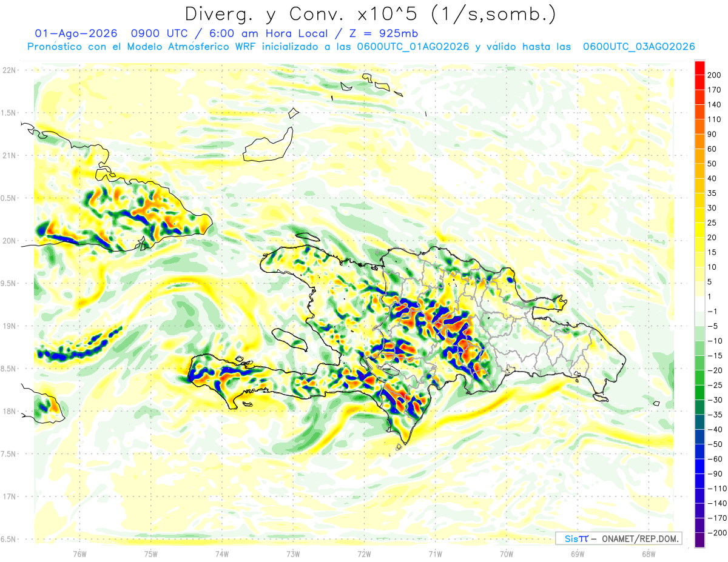Click the '22N' latitude label
The height and width of the screenshot is (562, 728).
point(9,70)
